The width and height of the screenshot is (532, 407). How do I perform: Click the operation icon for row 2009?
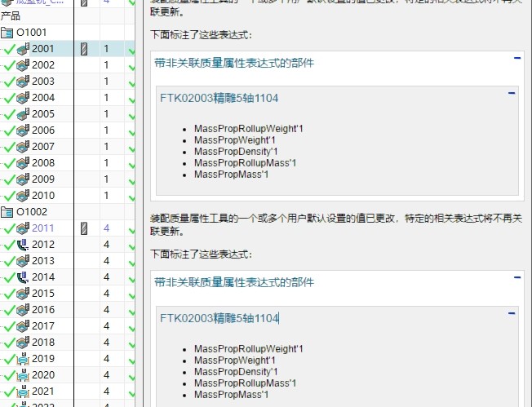pyautogui.click(x=23, y=179)
